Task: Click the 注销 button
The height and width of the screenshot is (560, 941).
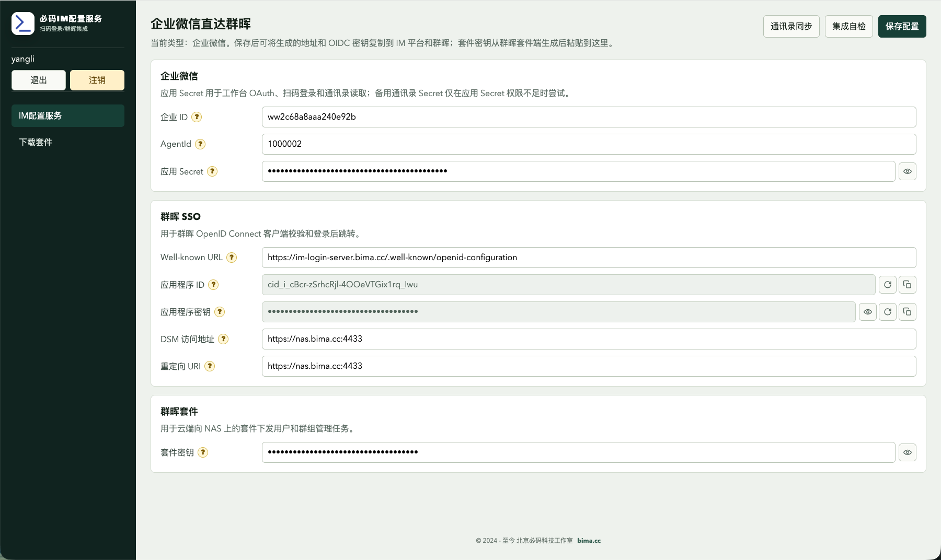Action: [97, 80]
